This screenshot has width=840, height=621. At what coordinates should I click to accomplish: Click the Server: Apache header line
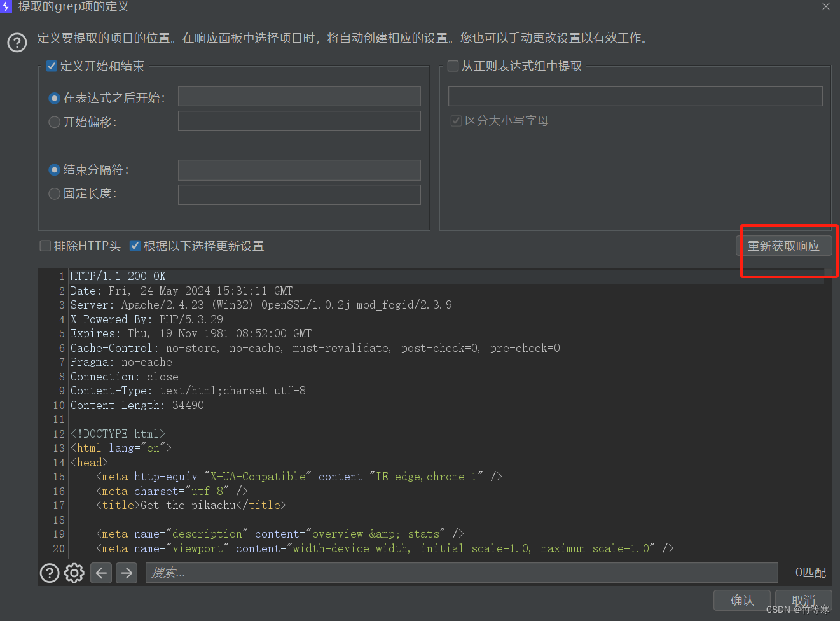click(261, 305)
